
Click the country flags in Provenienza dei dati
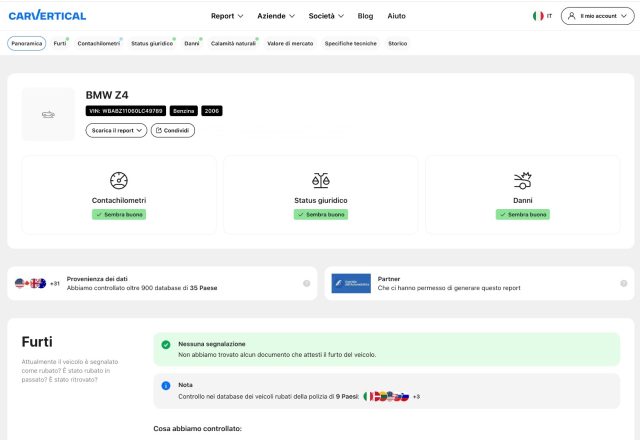click(x=31, y=283)
